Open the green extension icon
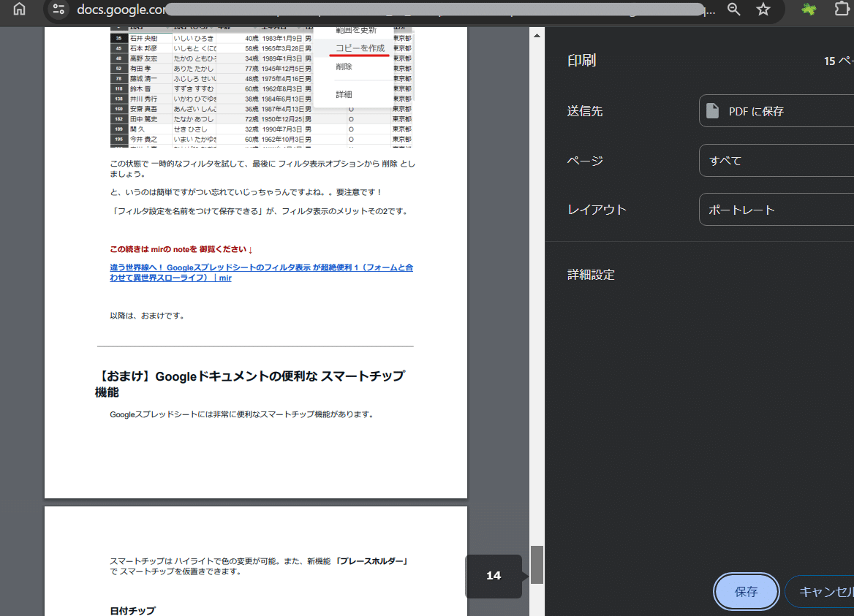854x616 pixels. coord(809,9)
